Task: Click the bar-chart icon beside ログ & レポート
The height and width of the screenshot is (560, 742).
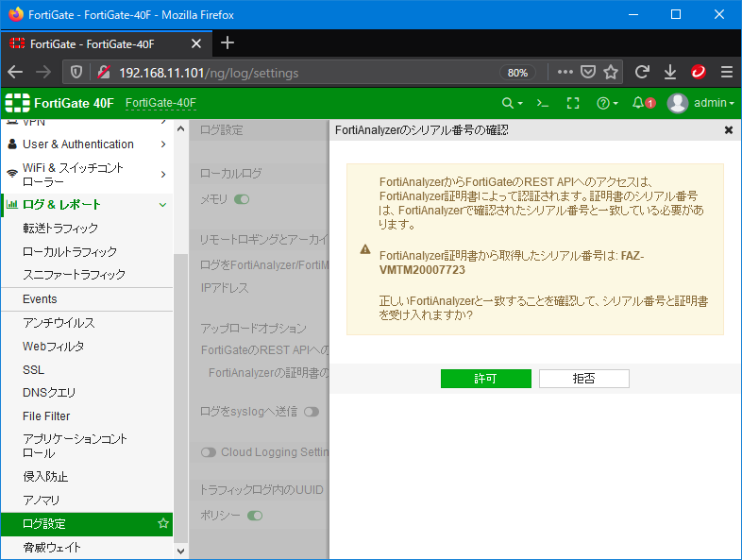Action: point(12,205)
